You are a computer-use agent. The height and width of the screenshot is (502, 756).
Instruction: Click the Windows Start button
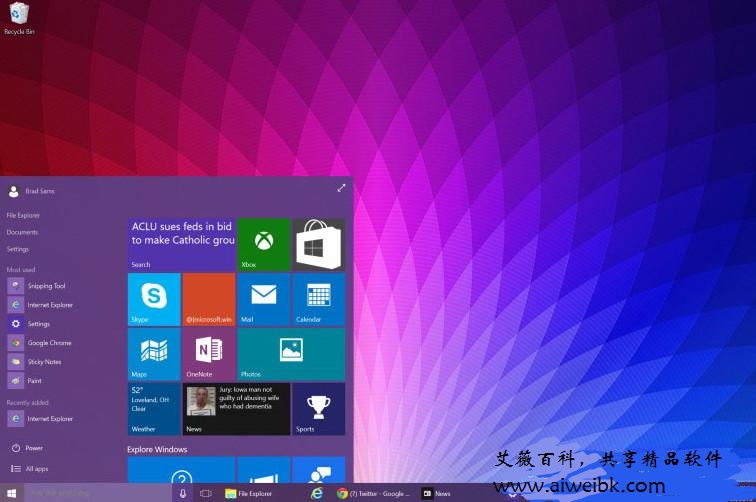pos(12,493)
